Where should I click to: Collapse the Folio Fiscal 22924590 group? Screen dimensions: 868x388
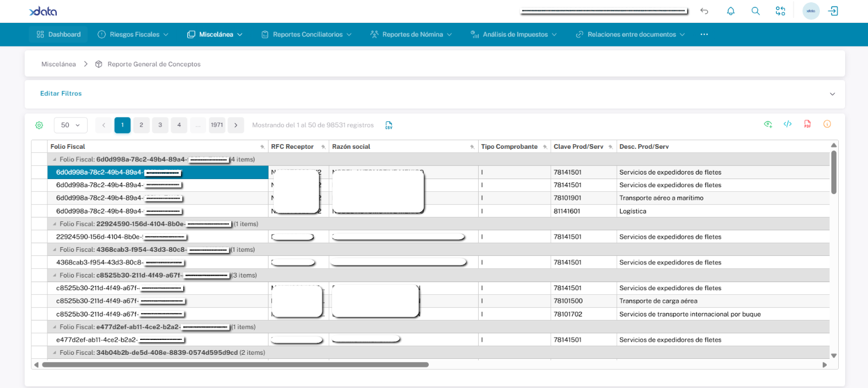pyautogui.click(x=54, y=224)
